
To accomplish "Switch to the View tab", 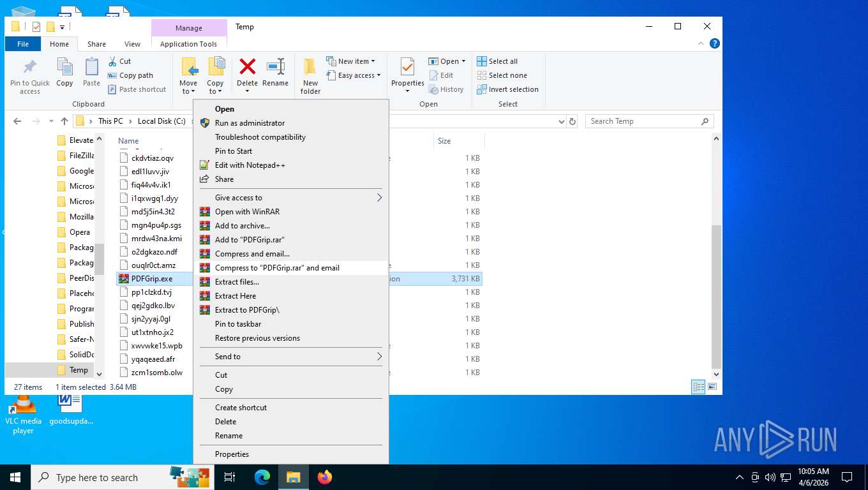I will tap(132, 44).
